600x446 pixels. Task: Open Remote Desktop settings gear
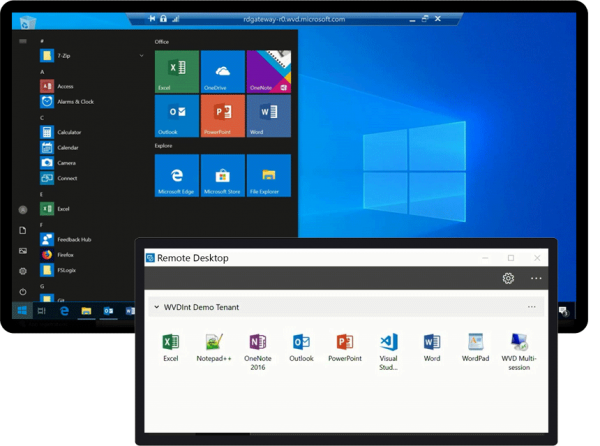click(x=508, y=278)
